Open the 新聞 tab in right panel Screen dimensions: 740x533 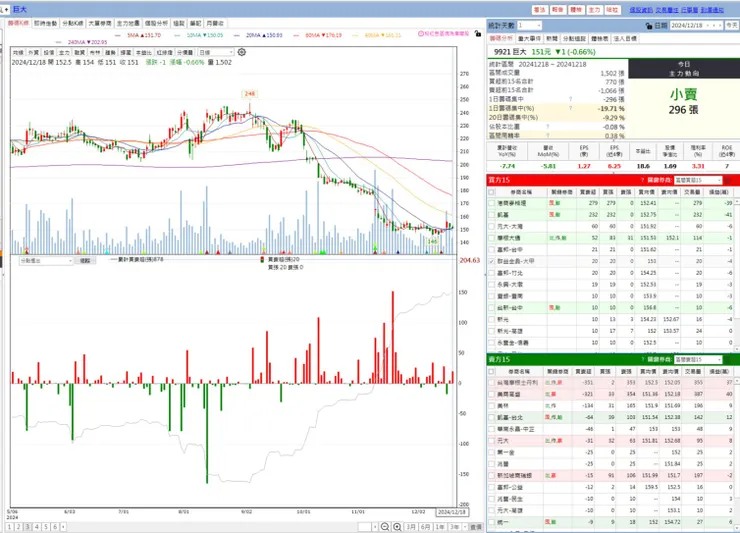pos(552,38)
